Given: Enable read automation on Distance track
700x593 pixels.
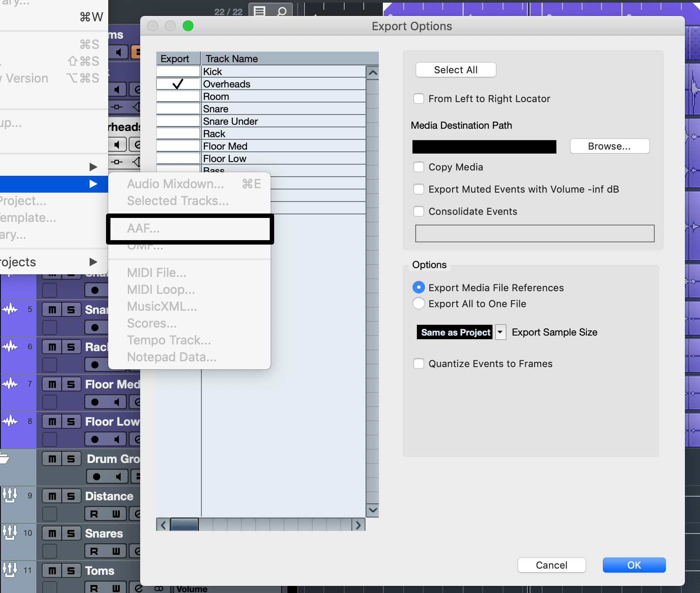Looking at the screenshot, I should [94, 514].
